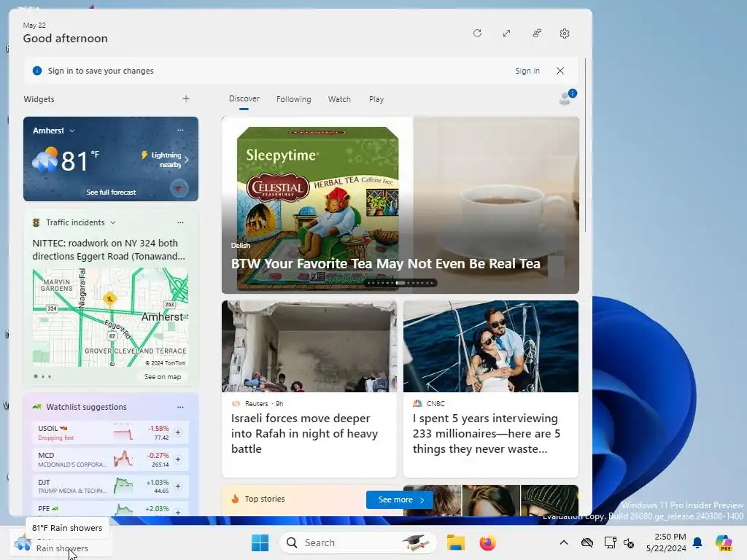Click the weather widgets taskbar button
Viewport: 747px width, 560px height.
pyautogui.click(x=61, y=542)
